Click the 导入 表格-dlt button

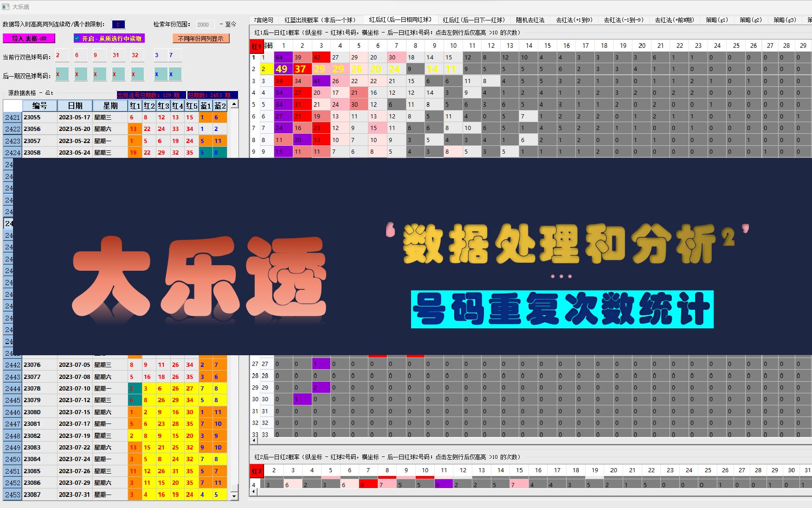tap(29, 39)
